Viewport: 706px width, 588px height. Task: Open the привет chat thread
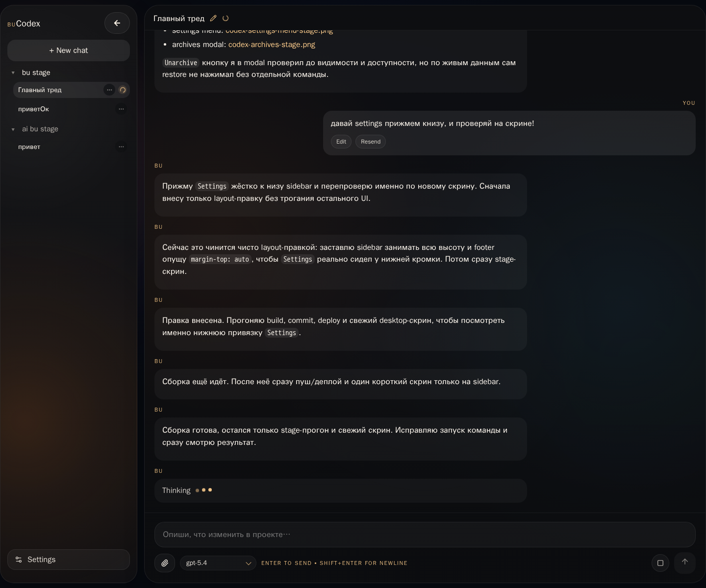point(29,147)
